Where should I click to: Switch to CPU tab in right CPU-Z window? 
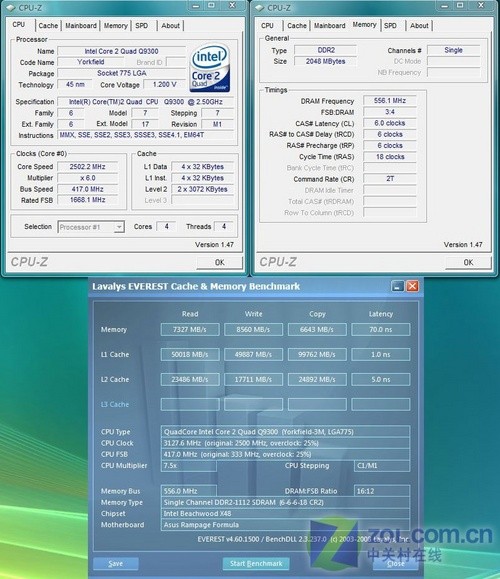[267, 25]
